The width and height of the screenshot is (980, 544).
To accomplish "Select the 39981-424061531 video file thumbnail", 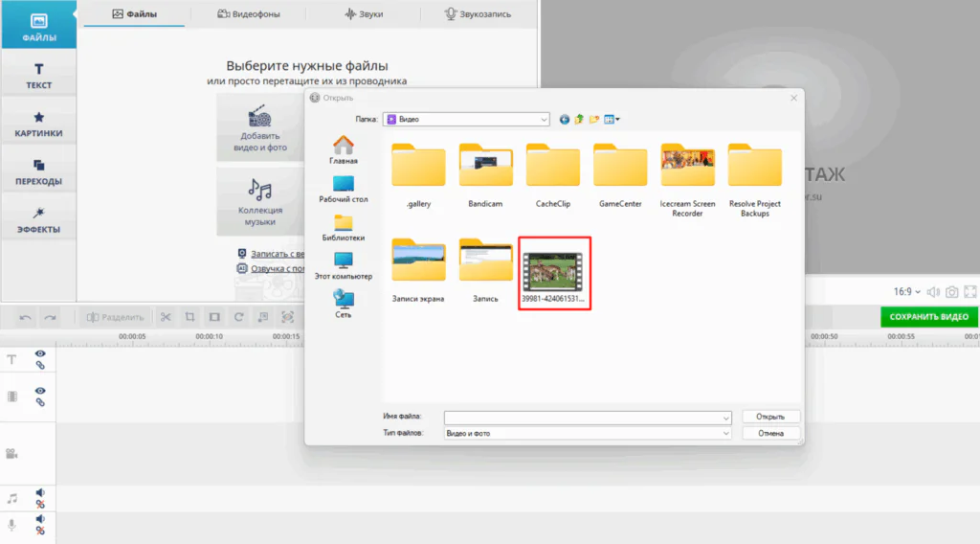I will [x=553, y=273].
